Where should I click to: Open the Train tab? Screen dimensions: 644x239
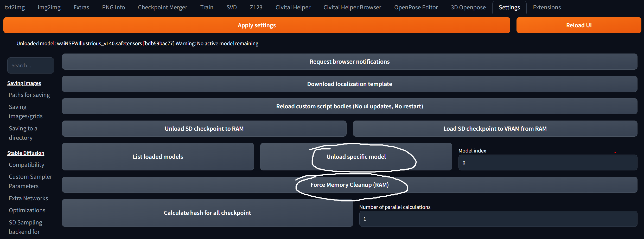(x=207, y=7)
